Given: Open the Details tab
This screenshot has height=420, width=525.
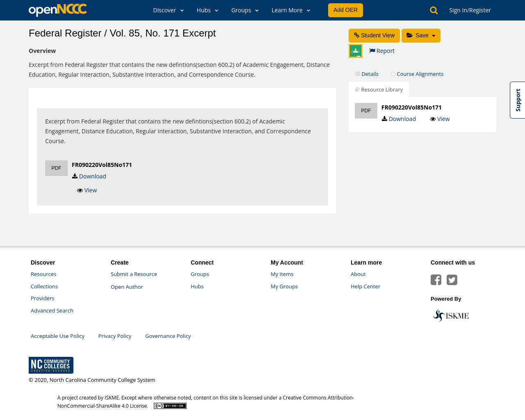Looking at the screenshot, I should 366,73.
